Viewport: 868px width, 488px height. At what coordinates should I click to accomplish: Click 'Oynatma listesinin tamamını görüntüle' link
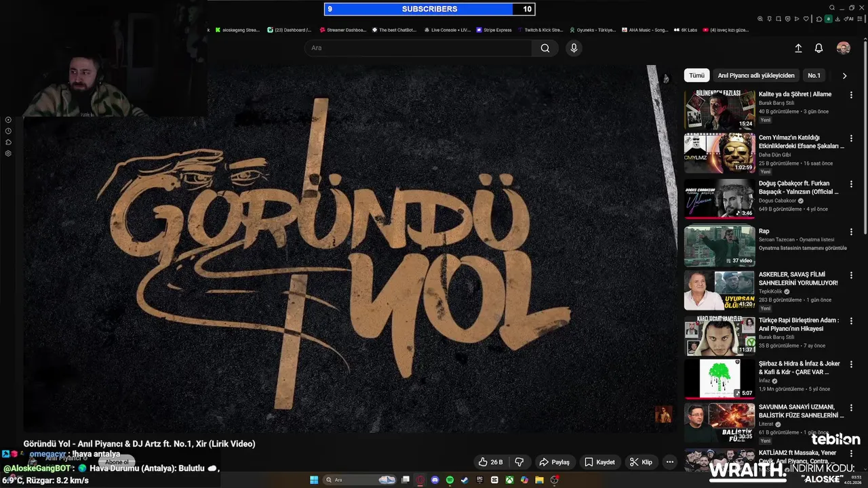click(803, 248)
